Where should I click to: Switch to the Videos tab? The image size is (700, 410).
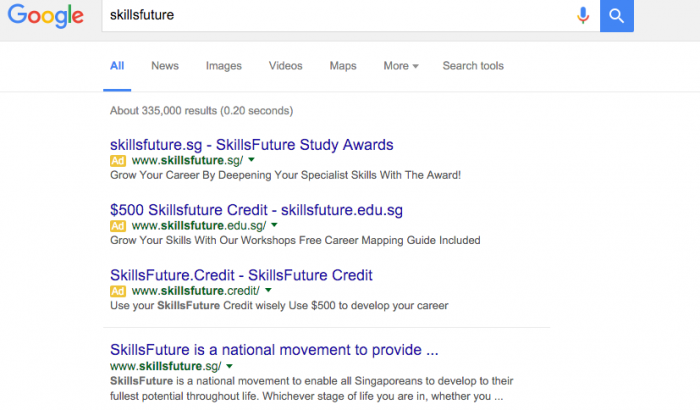(x=285, y=66)
